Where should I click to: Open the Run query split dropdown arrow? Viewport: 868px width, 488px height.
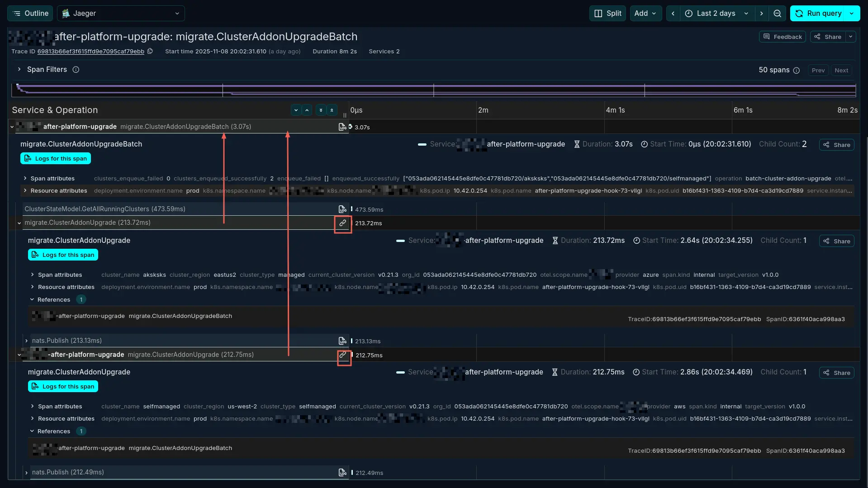851,13
